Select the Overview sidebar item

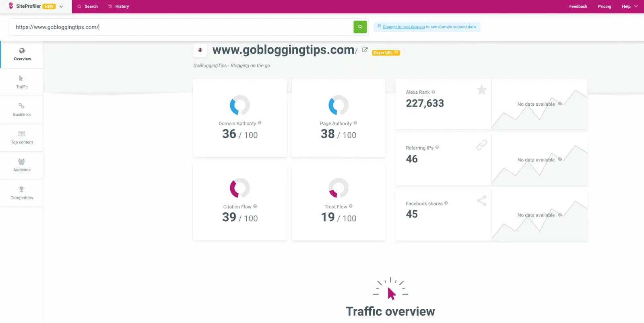click(x=22, y=55)
